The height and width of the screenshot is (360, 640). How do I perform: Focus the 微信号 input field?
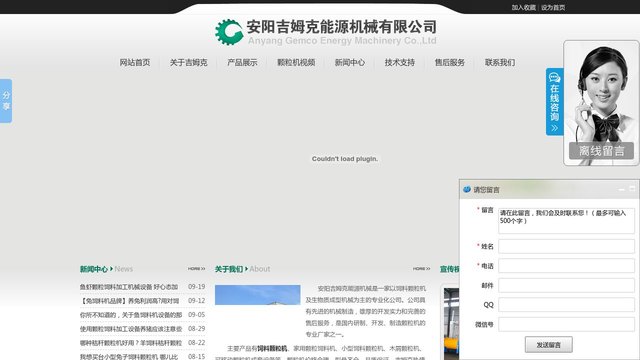tap(566, 324)
